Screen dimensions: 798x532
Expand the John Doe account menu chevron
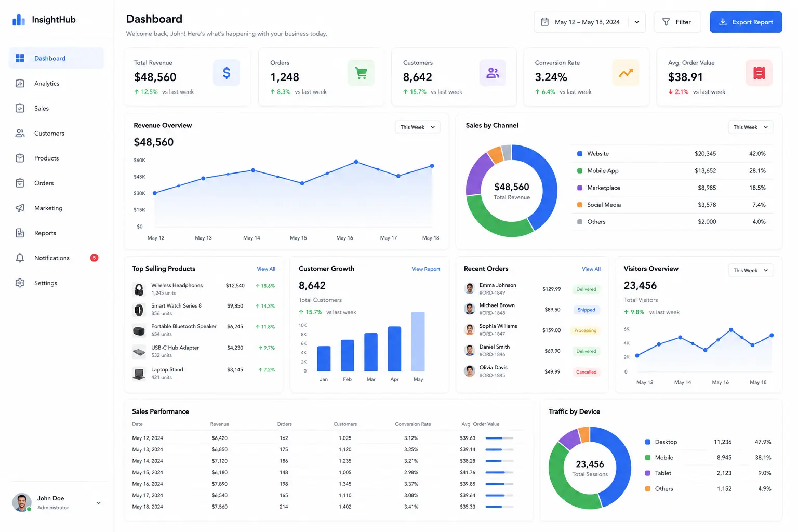coord(98,503)
